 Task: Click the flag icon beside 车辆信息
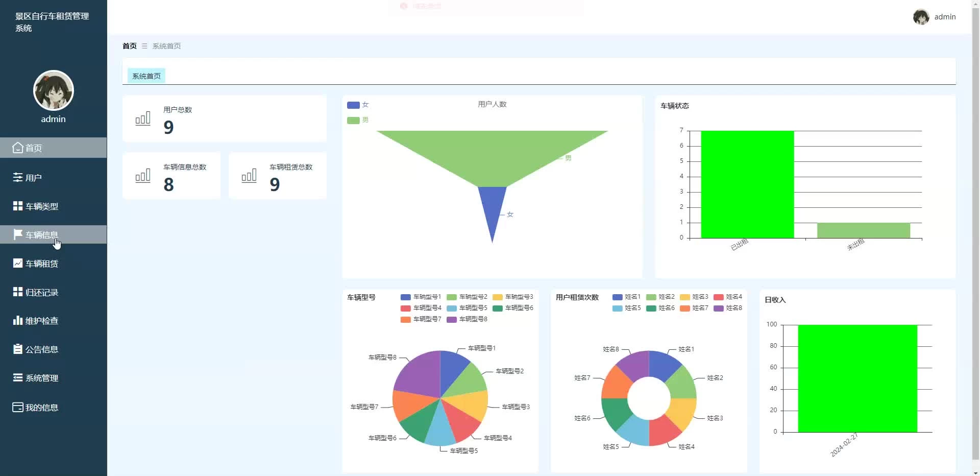click(18, 234)
